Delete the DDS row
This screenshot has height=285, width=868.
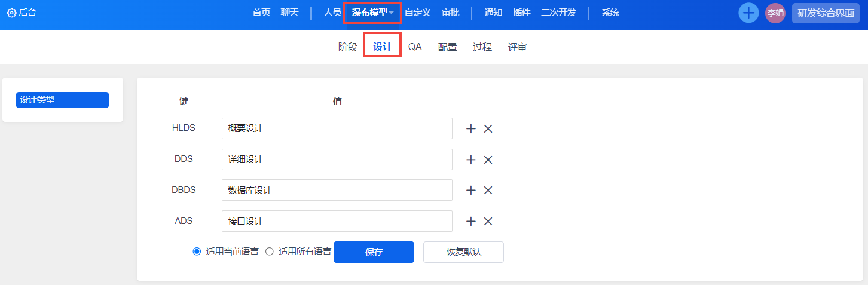(488, 160)
